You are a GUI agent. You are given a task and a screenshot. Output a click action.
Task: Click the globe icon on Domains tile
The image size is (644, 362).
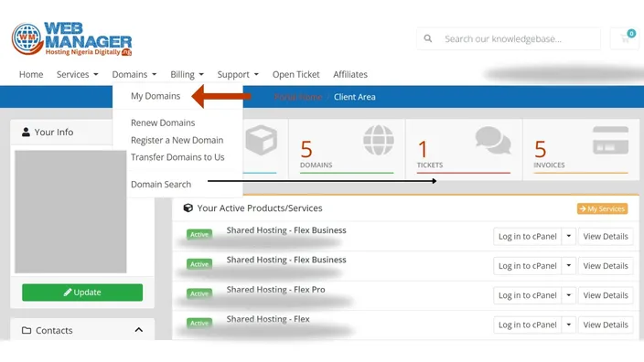click(x=379, y=141)
